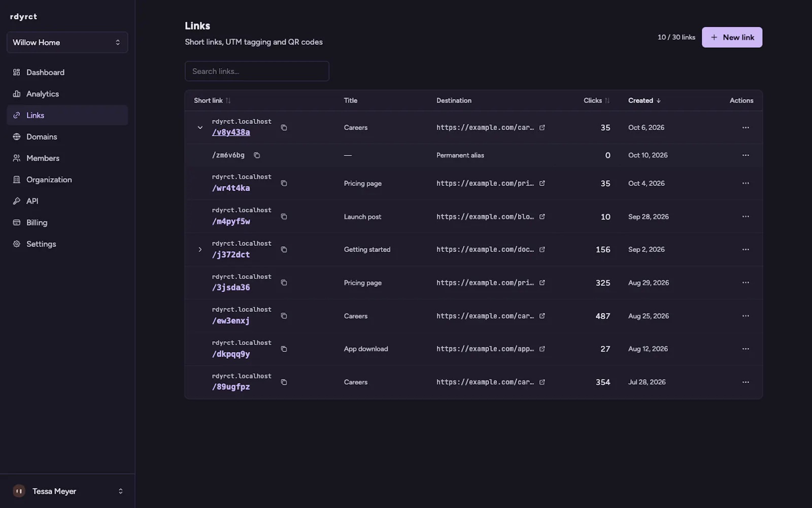Open Domains page in sidebar
Screen dimensions: 812x508
click(67, 137)
